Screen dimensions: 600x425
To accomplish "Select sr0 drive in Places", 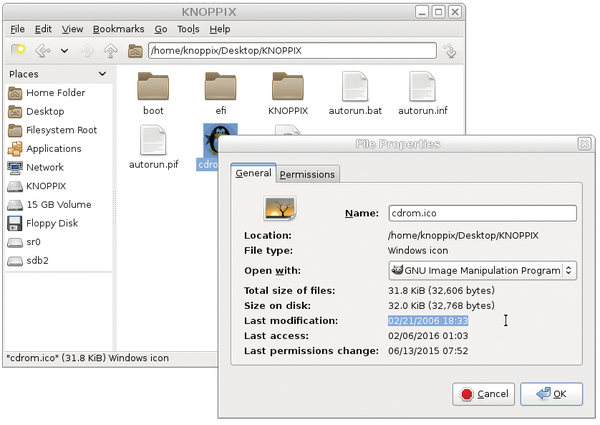I will (24, 242).
